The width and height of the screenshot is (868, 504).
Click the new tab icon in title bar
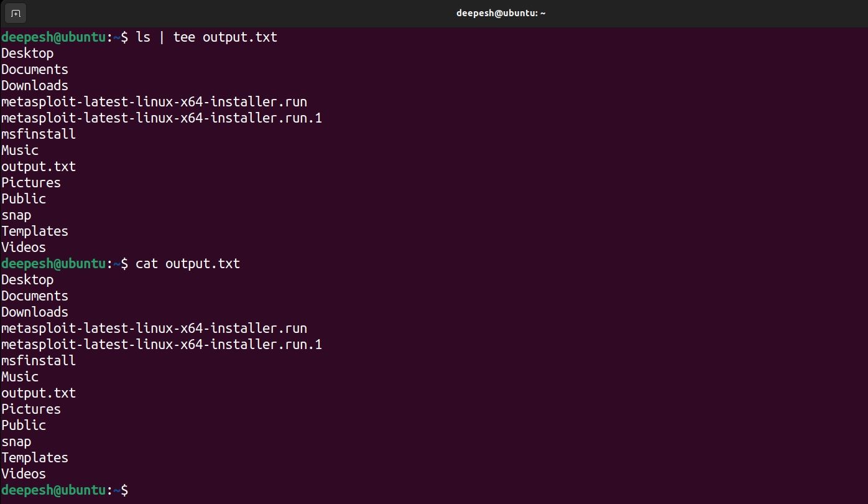[16, 13]
